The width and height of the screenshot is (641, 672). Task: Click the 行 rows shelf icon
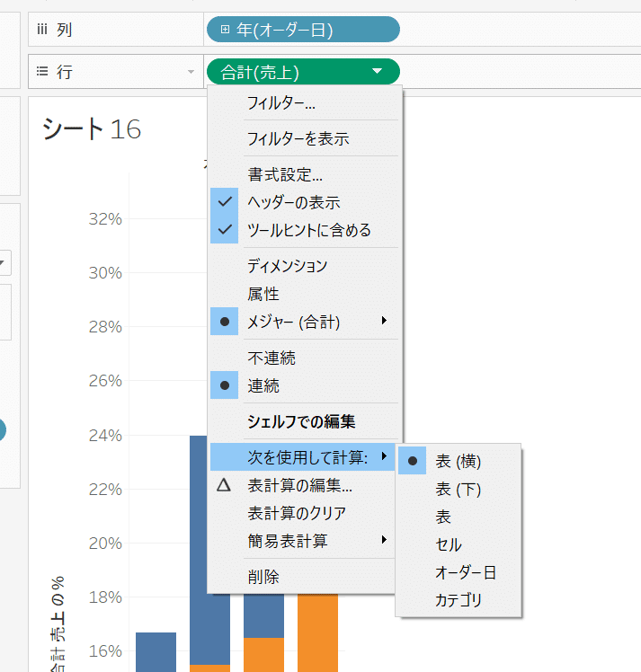(42, 71)
